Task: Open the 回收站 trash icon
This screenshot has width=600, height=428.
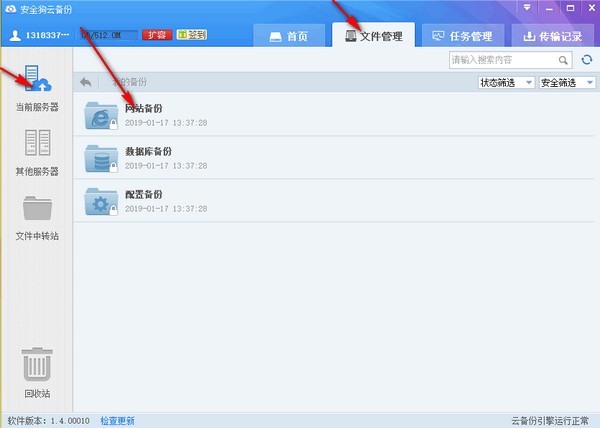Action: click(x=37, y=364)
